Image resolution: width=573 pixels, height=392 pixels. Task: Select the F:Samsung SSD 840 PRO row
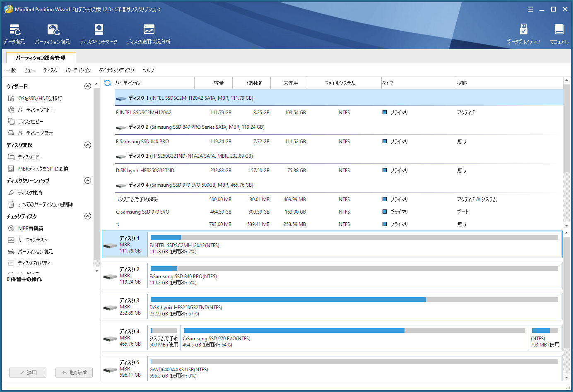tap(339, 141)
